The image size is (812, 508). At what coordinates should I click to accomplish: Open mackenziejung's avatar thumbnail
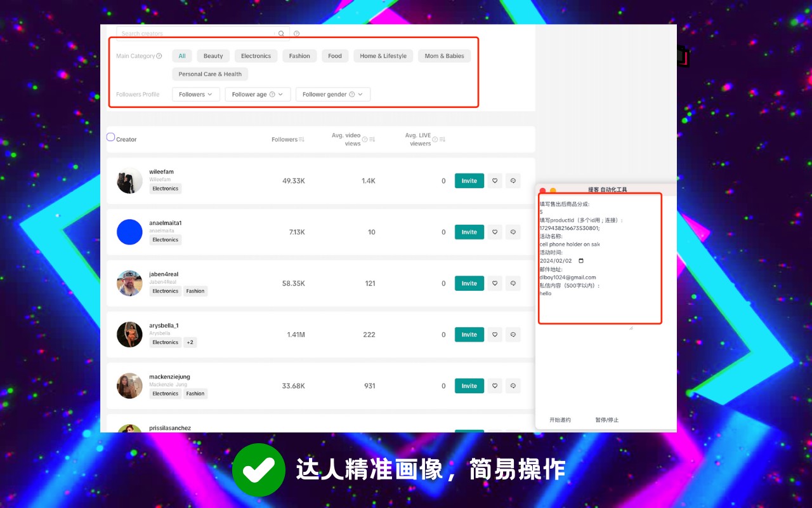[x=129, y=385]
